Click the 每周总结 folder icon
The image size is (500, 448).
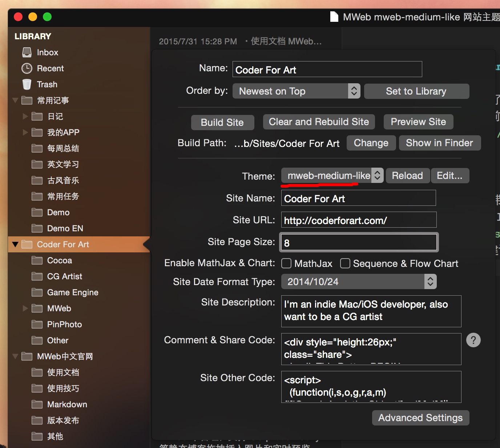[x=37, y=148]
